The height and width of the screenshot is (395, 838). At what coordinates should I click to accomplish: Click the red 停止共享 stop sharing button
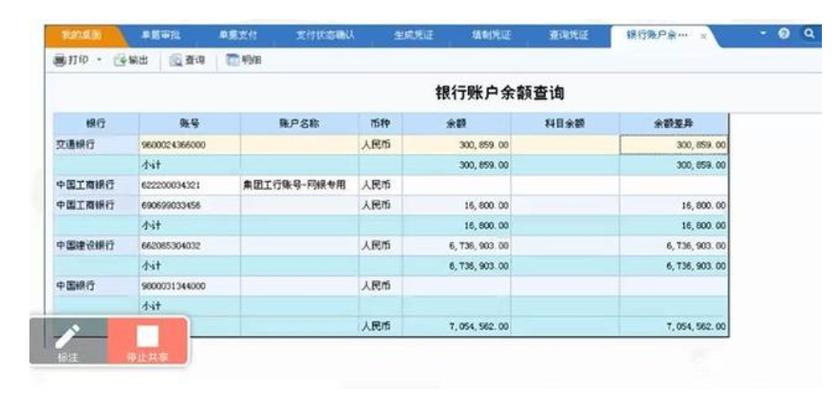point(148,341)
